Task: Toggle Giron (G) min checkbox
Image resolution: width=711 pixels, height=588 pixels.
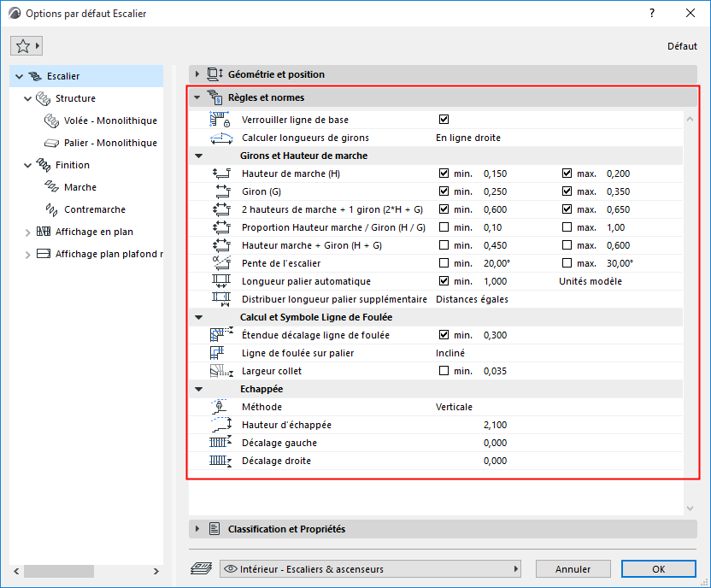Action: click(444, 191)
